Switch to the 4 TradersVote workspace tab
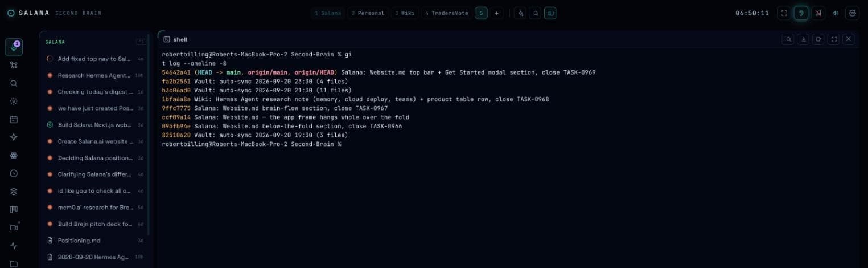The width and height of the screenshot is (868, 268). coord(447,13)
